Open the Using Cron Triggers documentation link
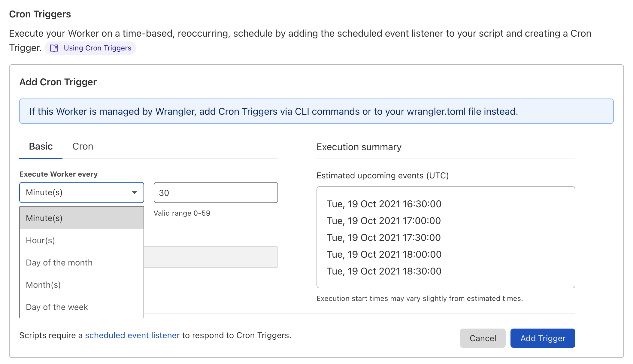Screen dimensions: 633x364 click(97, 48)
